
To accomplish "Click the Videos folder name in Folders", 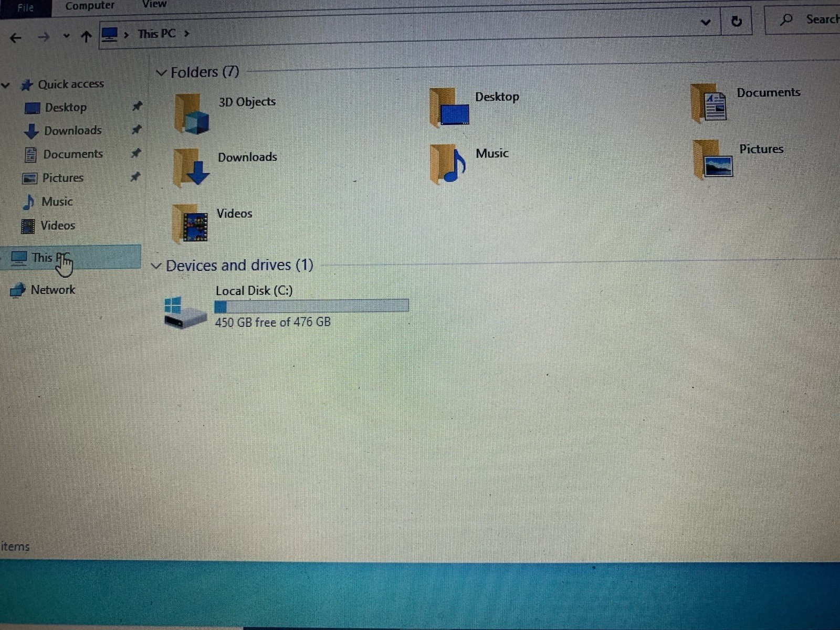I will pos(234,213).
